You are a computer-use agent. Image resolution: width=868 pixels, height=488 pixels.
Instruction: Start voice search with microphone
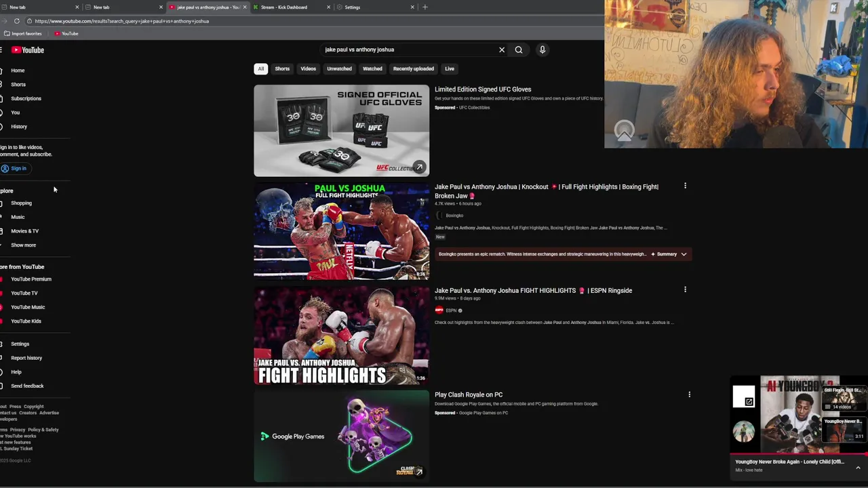(x=542, y=49)
